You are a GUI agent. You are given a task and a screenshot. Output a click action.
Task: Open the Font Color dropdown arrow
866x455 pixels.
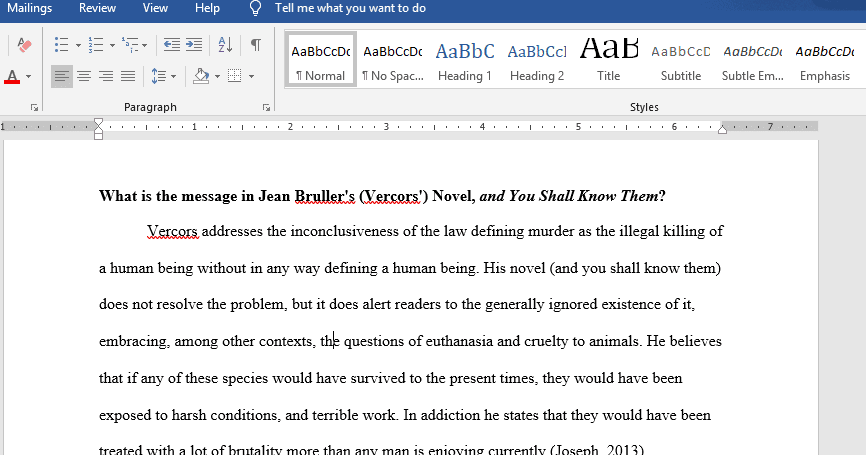tap(28, 76)
